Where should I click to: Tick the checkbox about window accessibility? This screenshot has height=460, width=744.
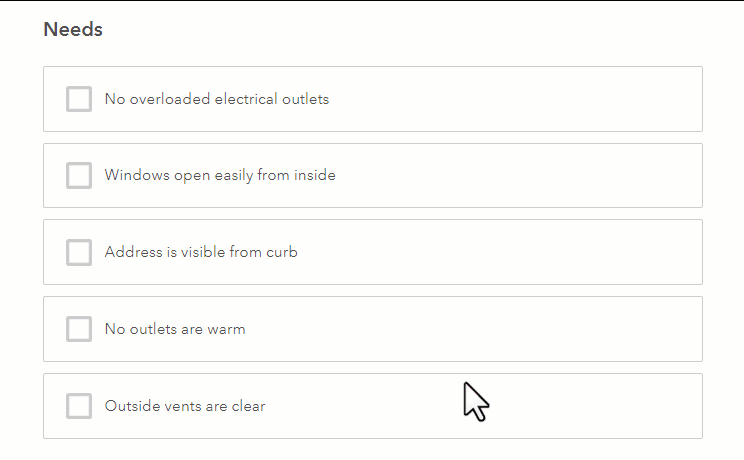point(79,176)
